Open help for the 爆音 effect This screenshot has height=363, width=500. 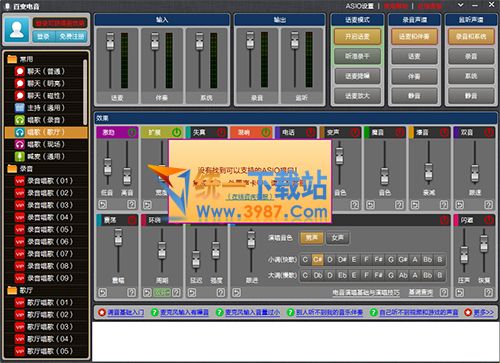pyautogui.click(x=444, y=204)
